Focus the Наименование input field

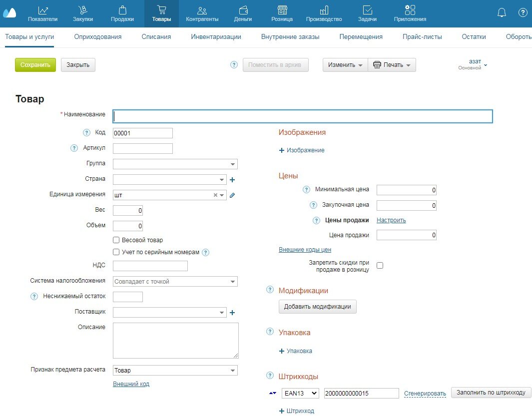[303, 116]
